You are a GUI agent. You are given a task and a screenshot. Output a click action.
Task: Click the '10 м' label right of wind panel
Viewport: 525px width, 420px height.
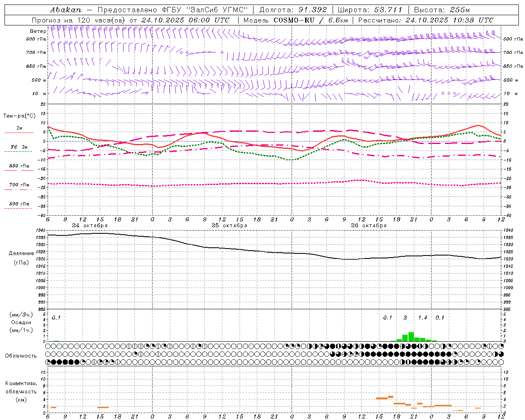(x=511, y=94)
